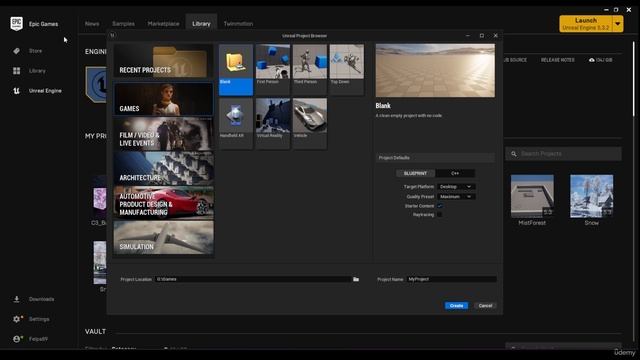Switch to the Library tab
Viewport: 640px width, 360px height.
201,24
